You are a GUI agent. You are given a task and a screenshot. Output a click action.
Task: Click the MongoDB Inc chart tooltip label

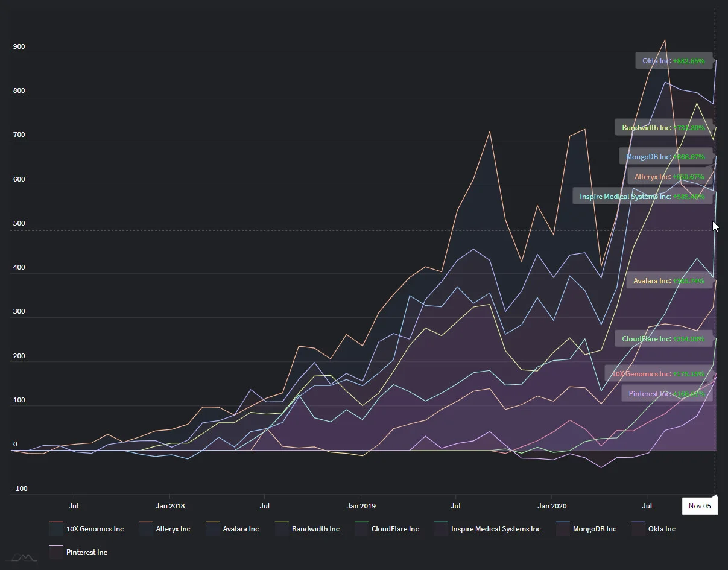click(x=665, y=157)
